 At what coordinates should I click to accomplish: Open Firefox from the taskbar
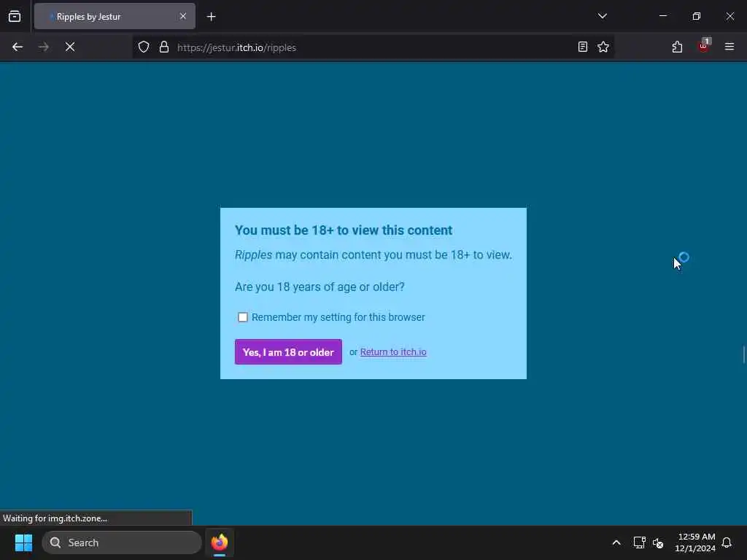point(219,542)
